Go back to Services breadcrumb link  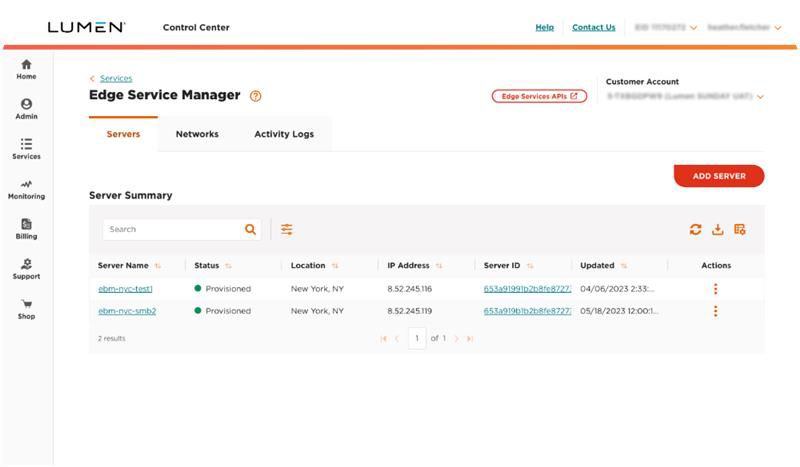116,78
